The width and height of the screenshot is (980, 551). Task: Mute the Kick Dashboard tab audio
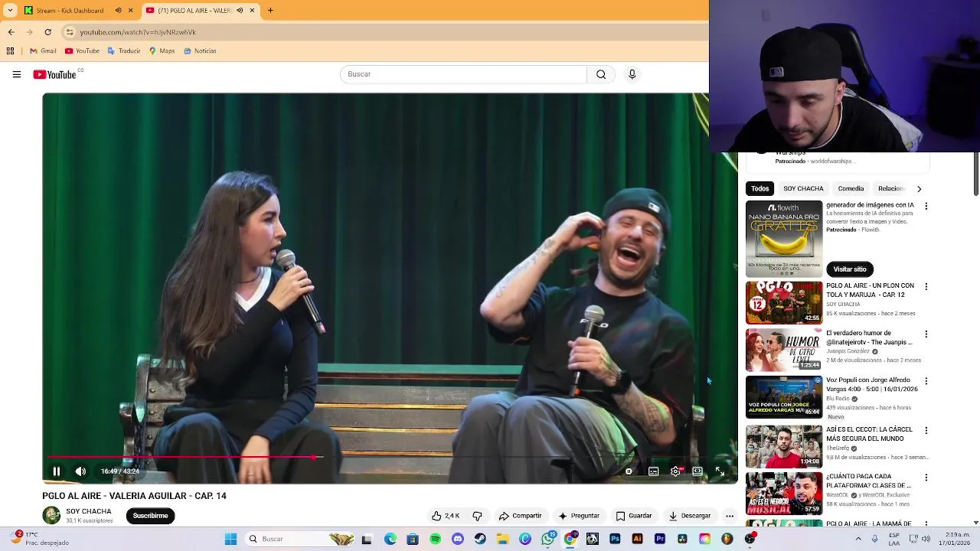point(118,11)
